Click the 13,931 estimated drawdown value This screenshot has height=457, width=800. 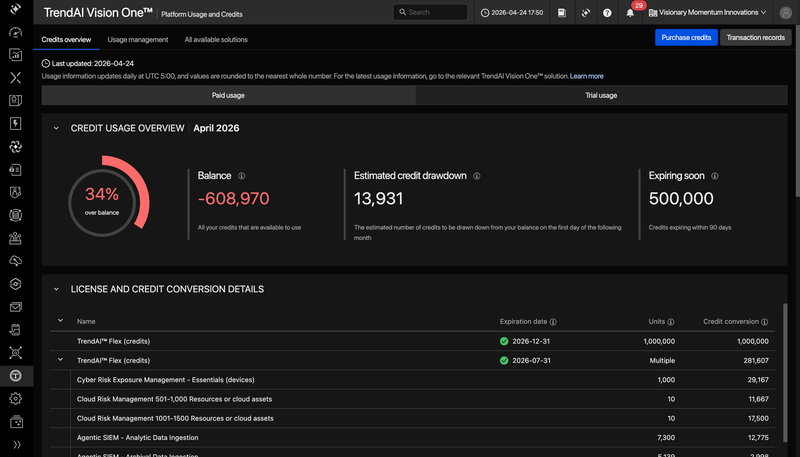pos(378,198)
